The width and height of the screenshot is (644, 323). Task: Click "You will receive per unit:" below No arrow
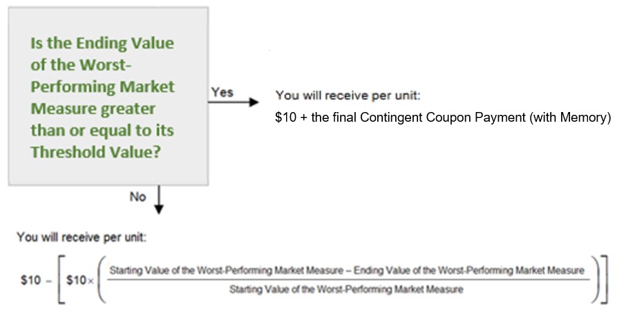[82, 237]
